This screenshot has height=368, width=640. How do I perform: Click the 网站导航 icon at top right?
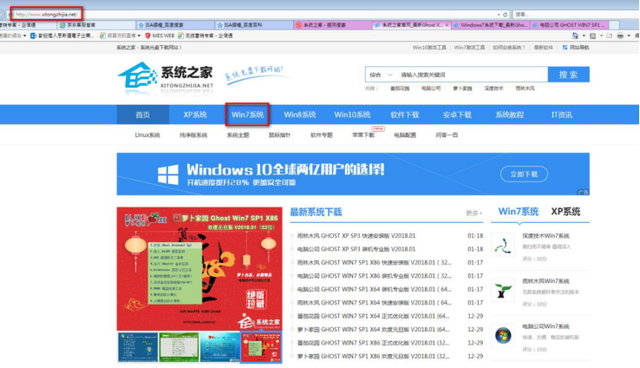tap(565, 47)
